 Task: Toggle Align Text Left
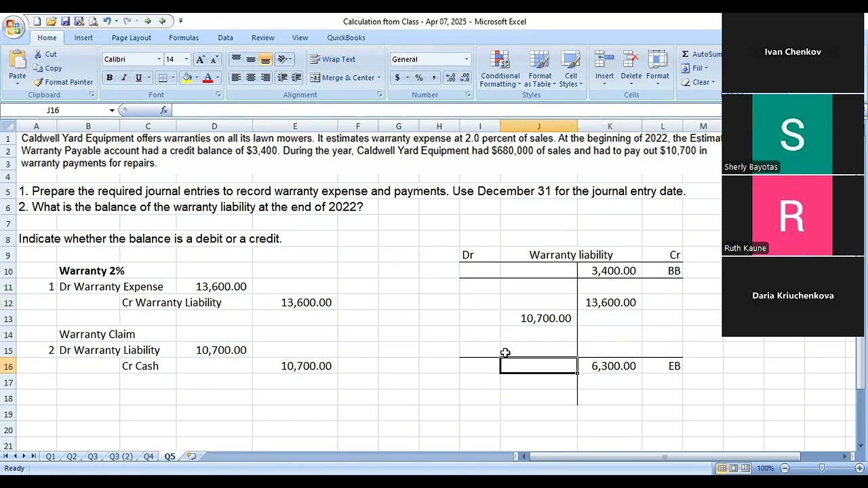(236, 78)
